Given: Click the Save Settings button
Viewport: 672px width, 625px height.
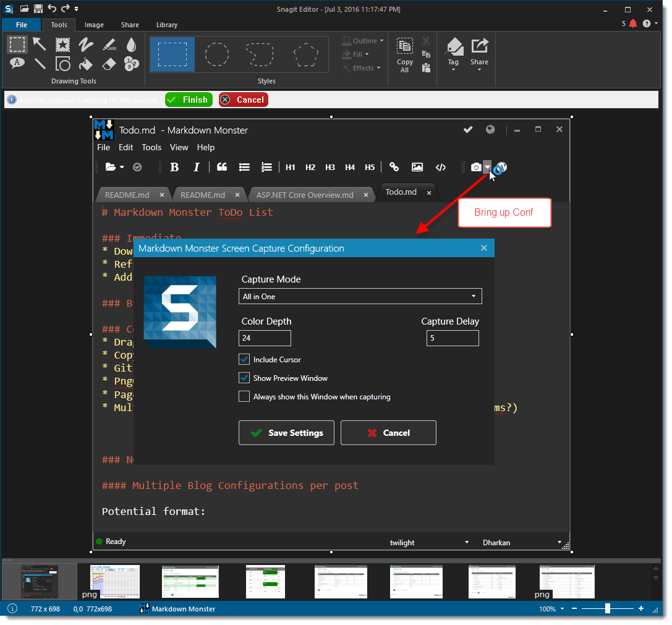Looking at the screenshot, I should click(x=286, y=433).
